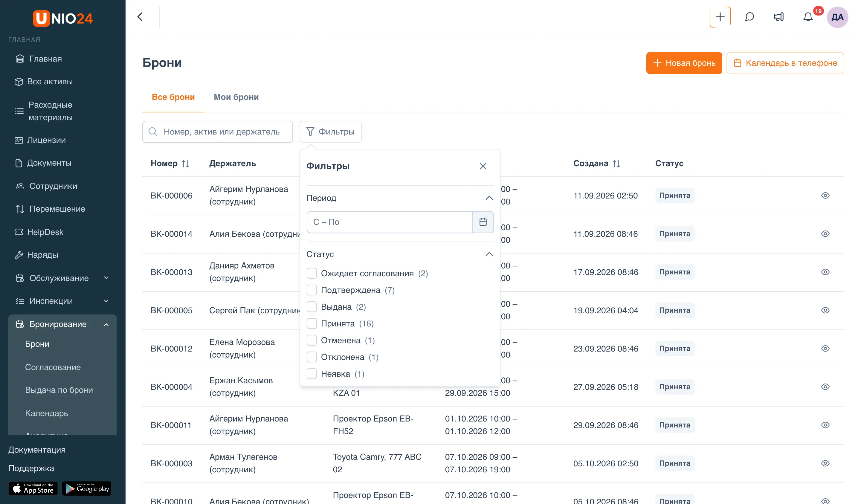Viewport: 861px width, 504px height.
Task: Switch to the Все брони tab
Action: [x=173, y=97]
